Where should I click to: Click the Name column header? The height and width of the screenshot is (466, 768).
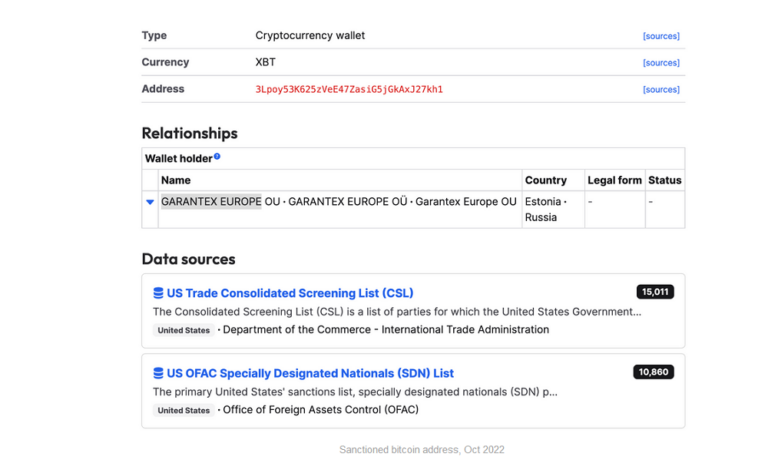tap(176, 180)
